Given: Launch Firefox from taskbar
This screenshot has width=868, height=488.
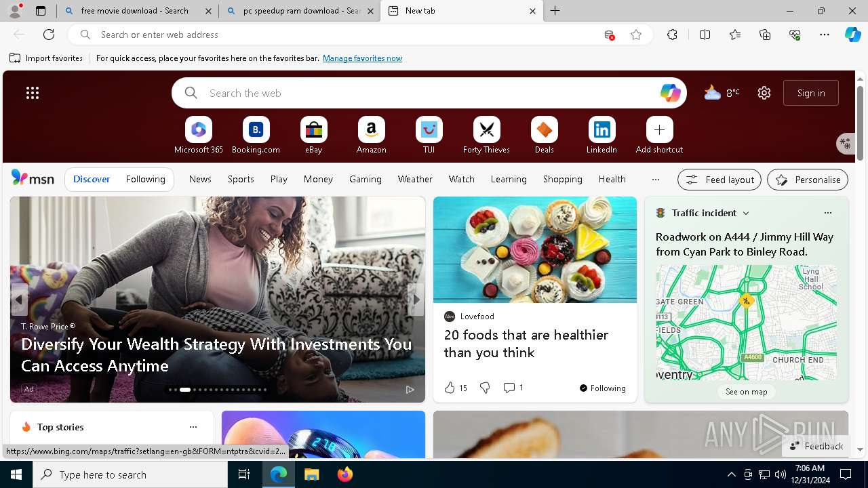Looking at the screenshot, I should (345, 474).
